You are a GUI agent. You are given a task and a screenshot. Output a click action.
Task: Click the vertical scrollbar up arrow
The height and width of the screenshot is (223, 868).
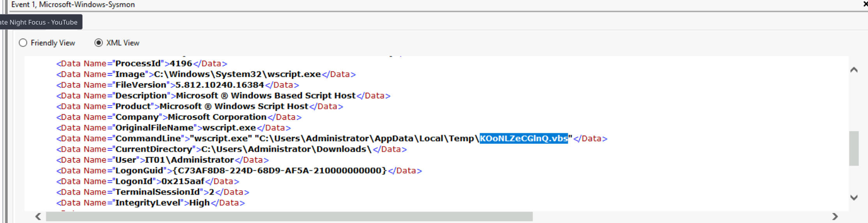[x=854, y=70]
